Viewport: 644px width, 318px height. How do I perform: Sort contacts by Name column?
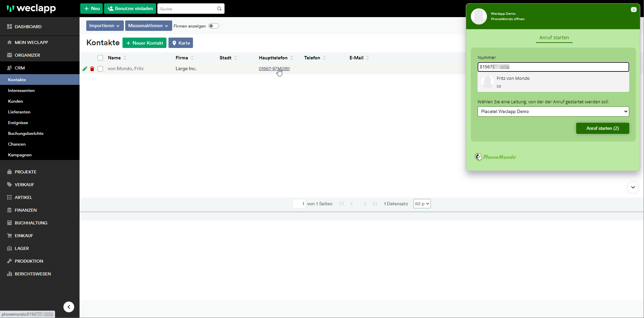pos(114,58)
